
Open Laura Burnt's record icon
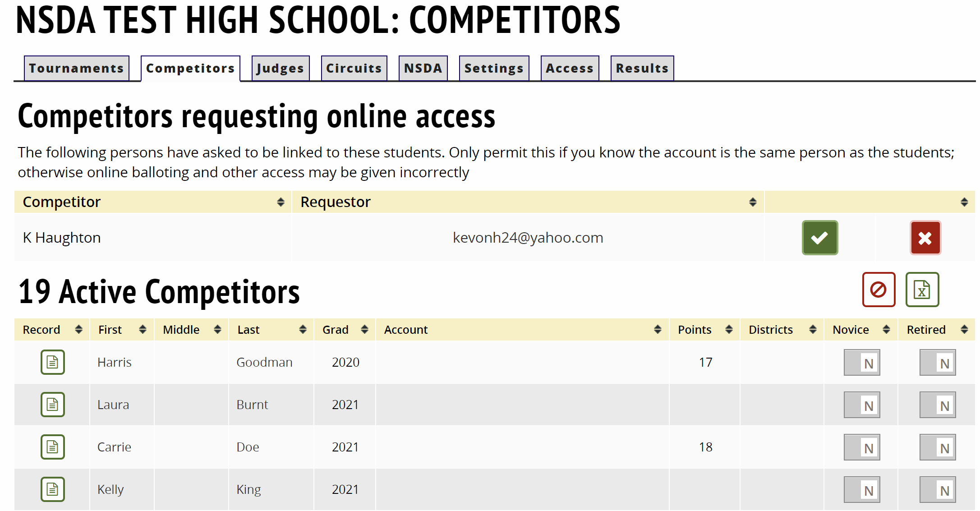point(53,405)
